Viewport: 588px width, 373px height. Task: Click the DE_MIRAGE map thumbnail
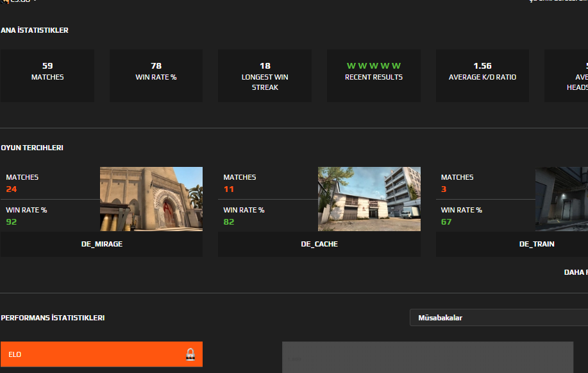151,199
